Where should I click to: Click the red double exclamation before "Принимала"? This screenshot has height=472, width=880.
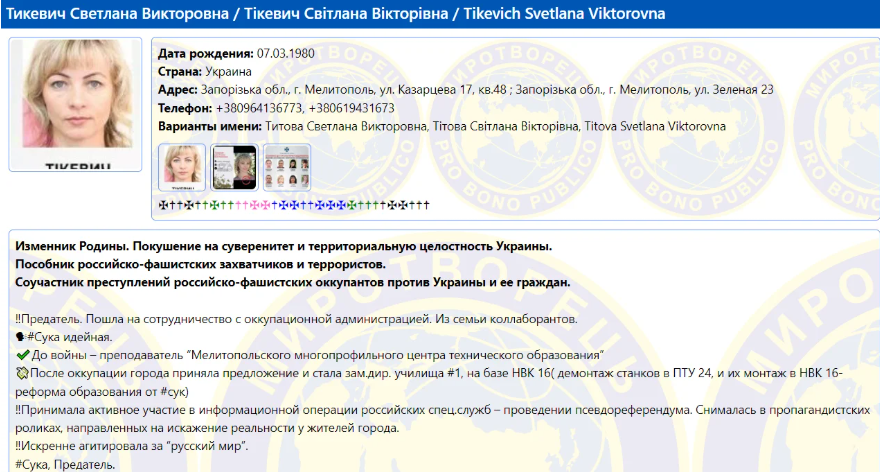click(x=20, y=410)
